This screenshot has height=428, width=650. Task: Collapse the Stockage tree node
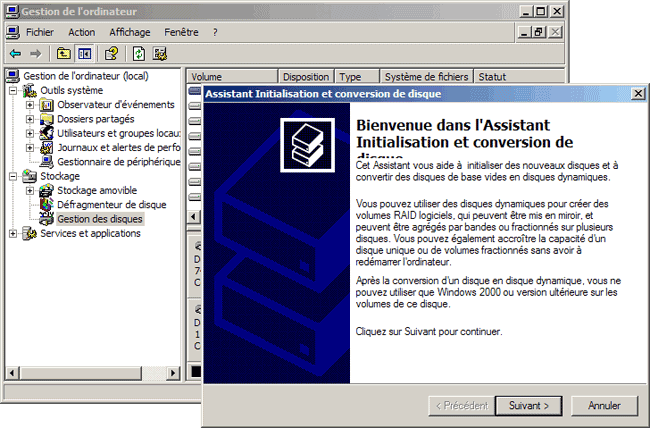[x=13, y=176]
